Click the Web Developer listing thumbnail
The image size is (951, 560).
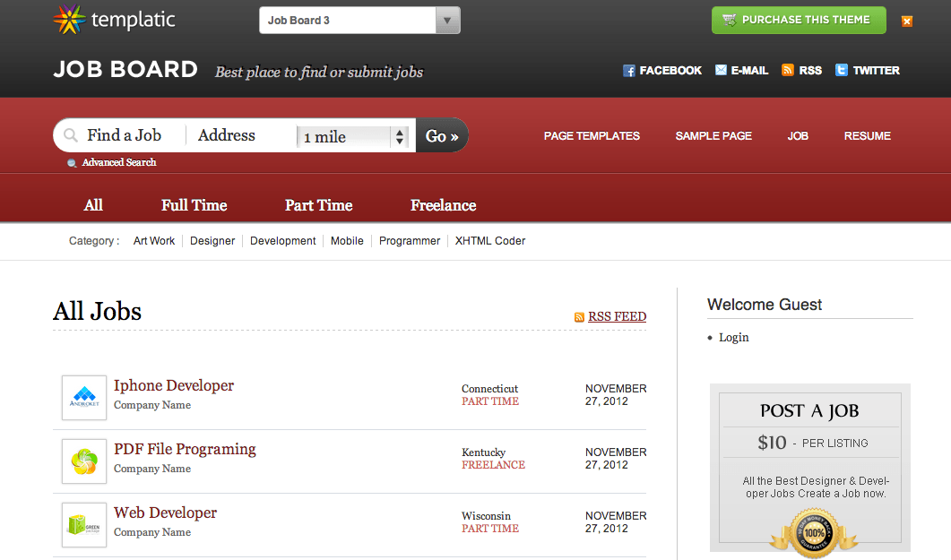[83, 524]
